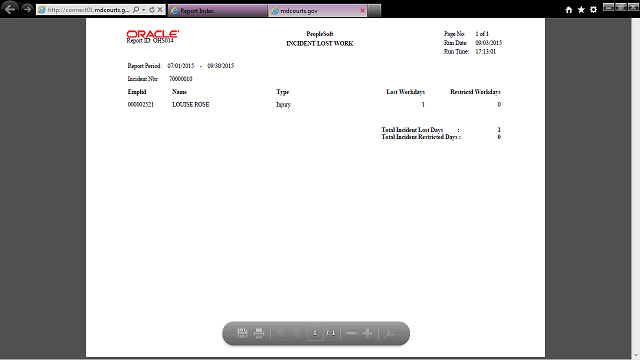Open a new blank tab
Viewport: 640px width, 360px height.
374,11
